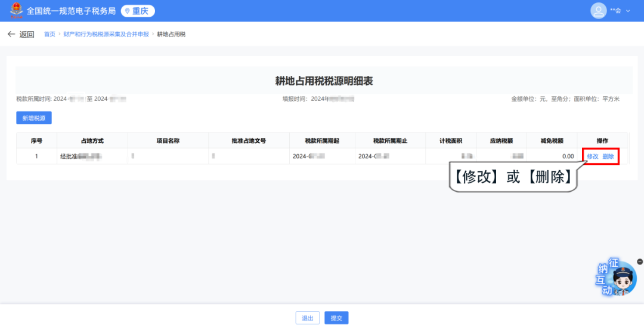The width and height of the screenshot is (644, 329).
Task: Click 修改 in row 1
Action: pyautogui.click(x=593, y=156)
